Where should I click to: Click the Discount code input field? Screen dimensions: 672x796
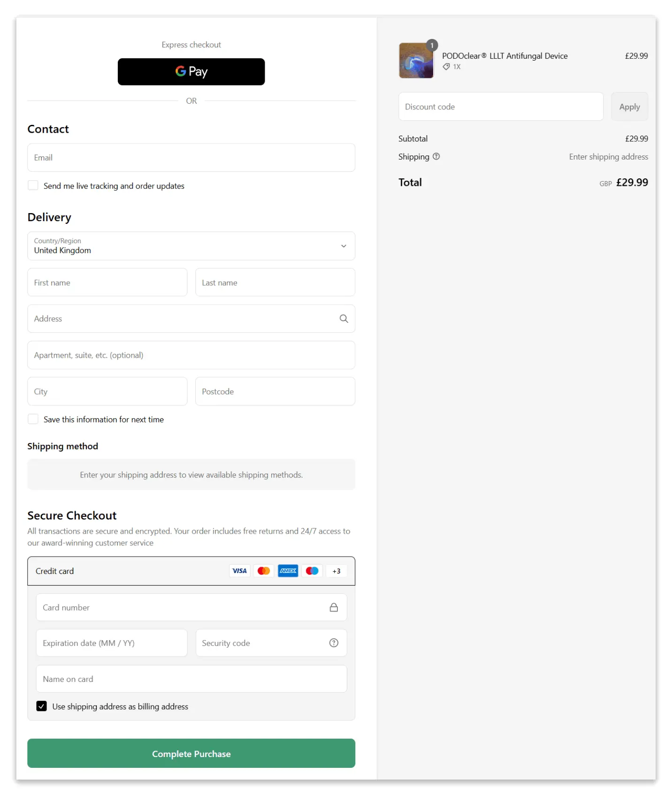[500, 107]
